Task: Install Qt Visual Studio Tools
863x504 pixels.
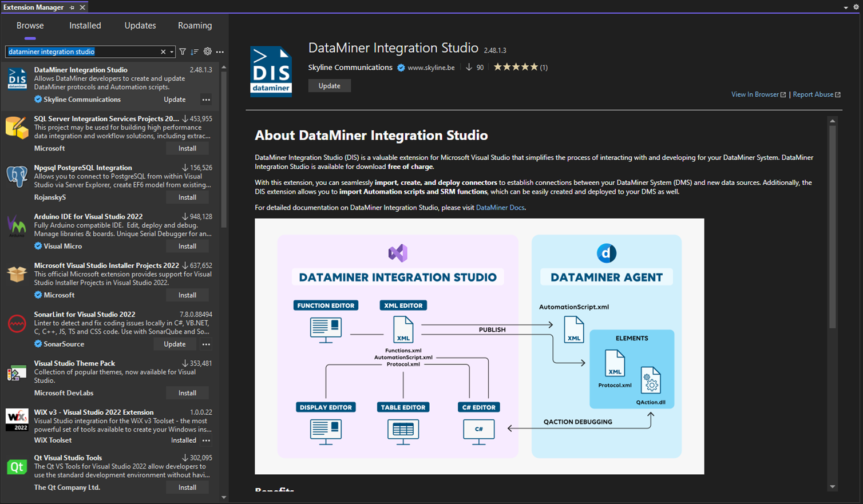Action: (187, 487)
